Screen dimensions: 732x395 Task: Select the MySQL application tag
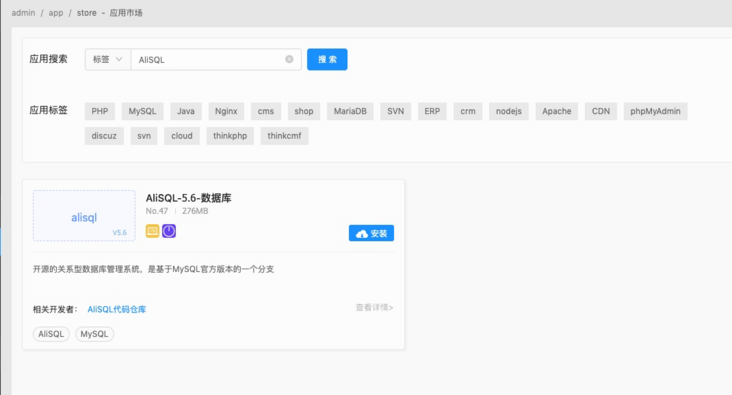(x=142, y=111)
